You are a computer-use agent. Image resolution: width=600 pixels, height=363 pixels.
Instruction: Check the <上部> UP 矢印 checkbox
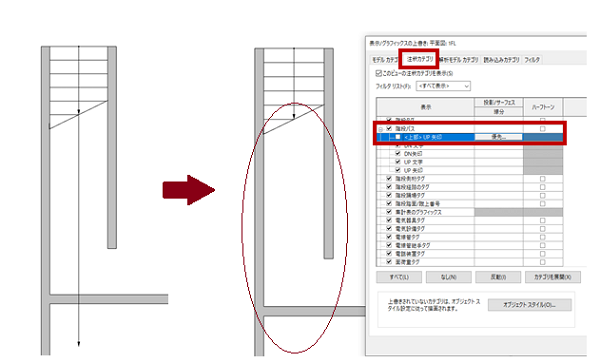[398, 137]
